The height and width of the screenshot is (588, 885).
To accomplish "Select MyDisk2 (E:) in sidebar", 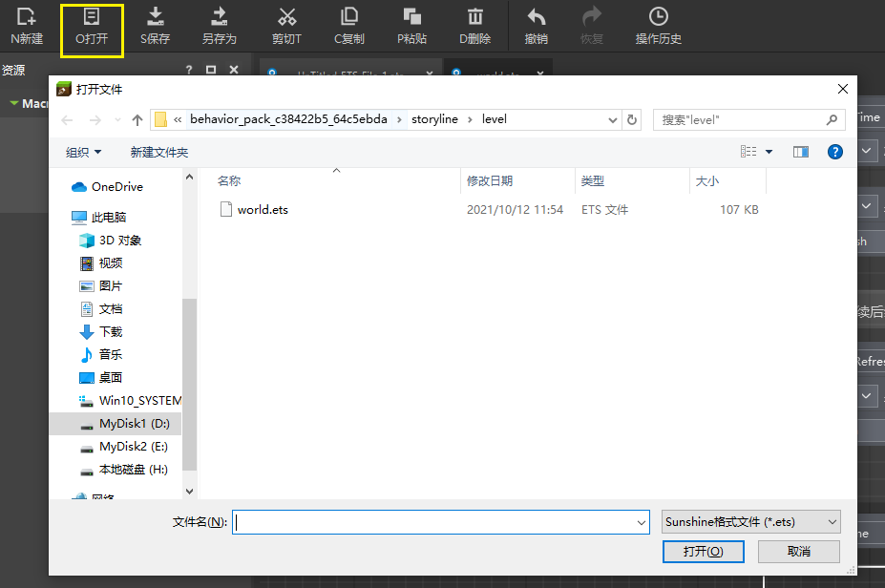I will (x=133, y=447).
